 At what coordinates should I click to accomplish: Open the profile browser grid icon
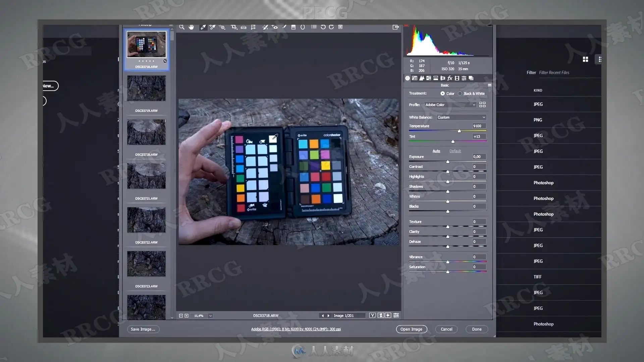pyautogui.click(x=482, y=105)
